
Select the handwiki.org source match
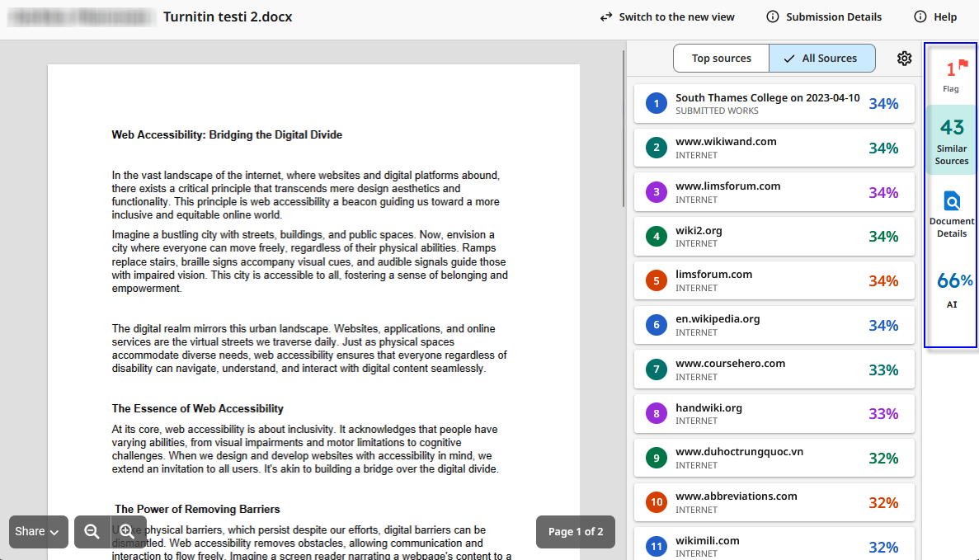[774, 413]
